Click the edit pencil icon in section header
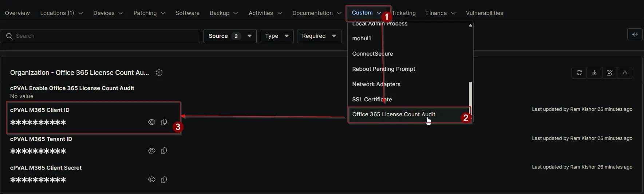Image resolution: width=644 pixels, height=194 pixels. coord(609,73)
